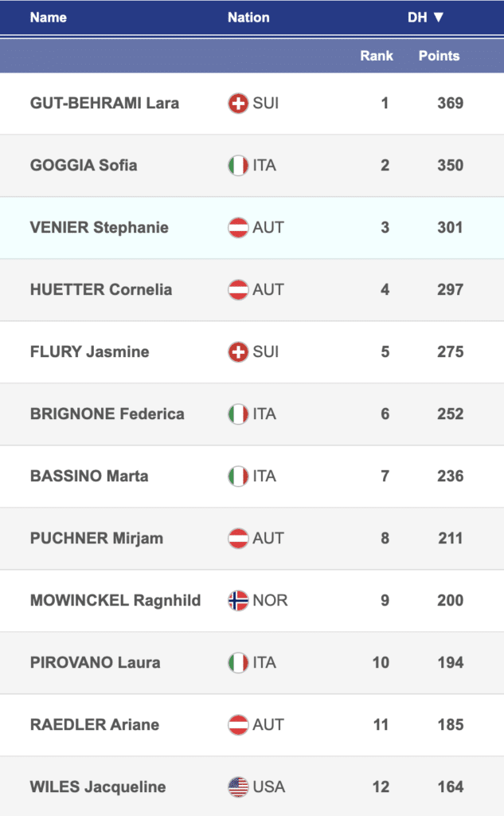Click the Italian flag next to PIROVANO Laura

(x=238, y=663)
